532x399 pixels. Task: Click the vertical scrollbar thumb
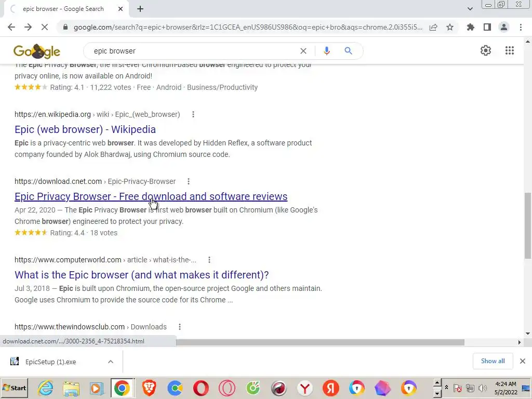[528, 225]
